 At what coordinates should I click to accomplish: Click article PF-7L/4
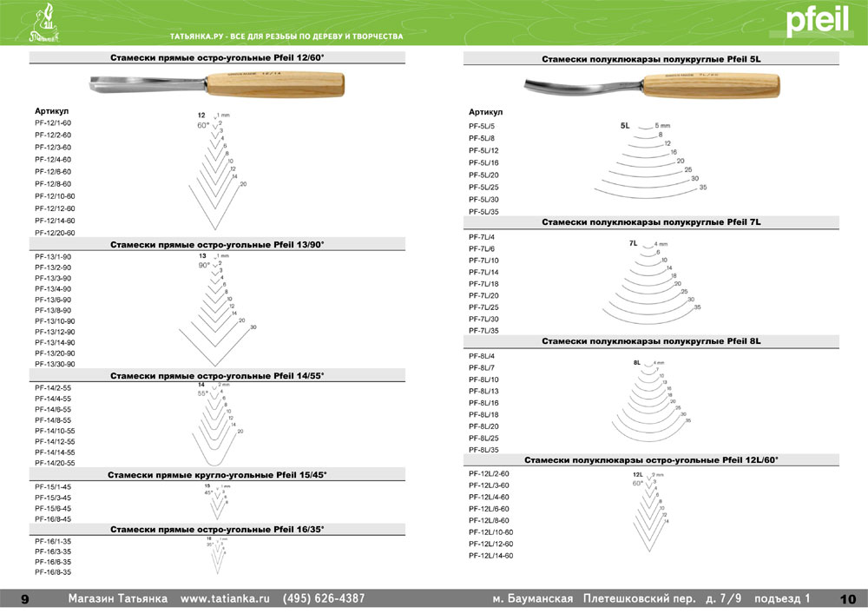[482, 237]
